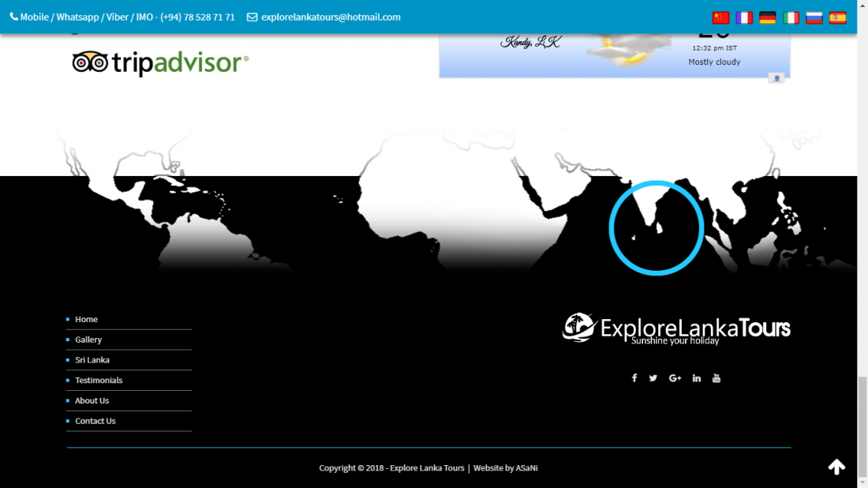
Task: Click the blue circle highlighting Sri Lanka on map
Action: (657, 227)
